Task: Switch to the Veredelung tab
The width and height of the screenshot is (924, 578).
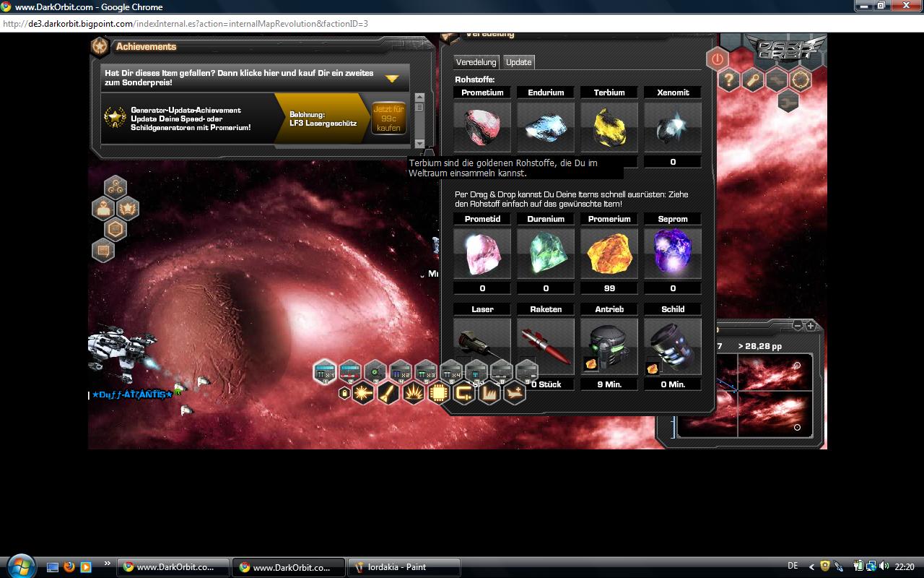Action: tap(476, 62)
